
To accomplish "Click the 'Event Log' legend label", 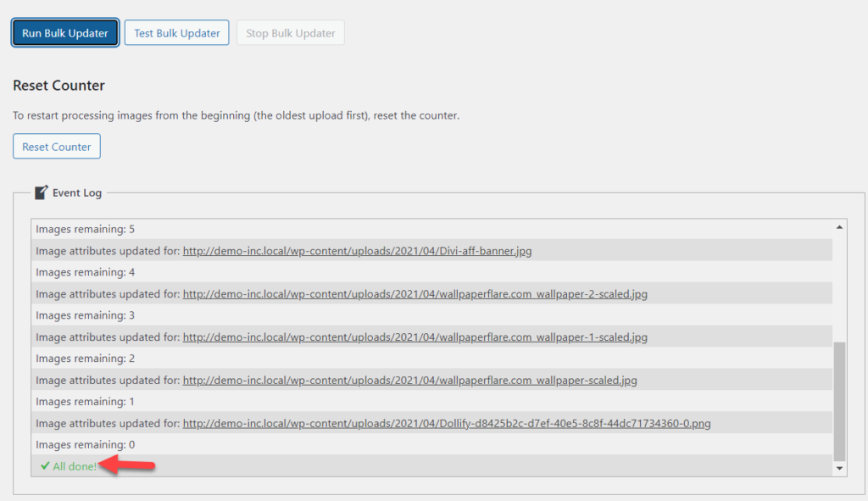I will pyautogui.click(x=77, y=192).
